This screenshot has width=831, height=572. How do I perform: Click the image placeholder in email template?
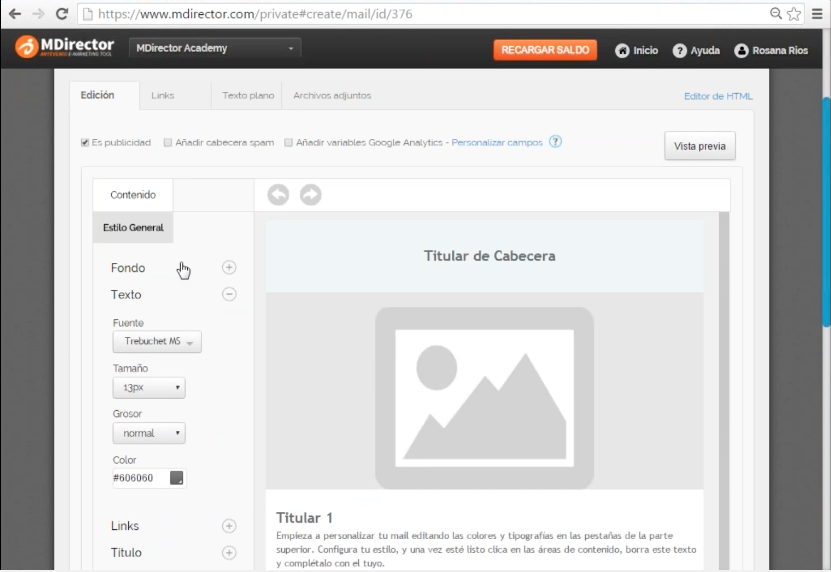484,398
